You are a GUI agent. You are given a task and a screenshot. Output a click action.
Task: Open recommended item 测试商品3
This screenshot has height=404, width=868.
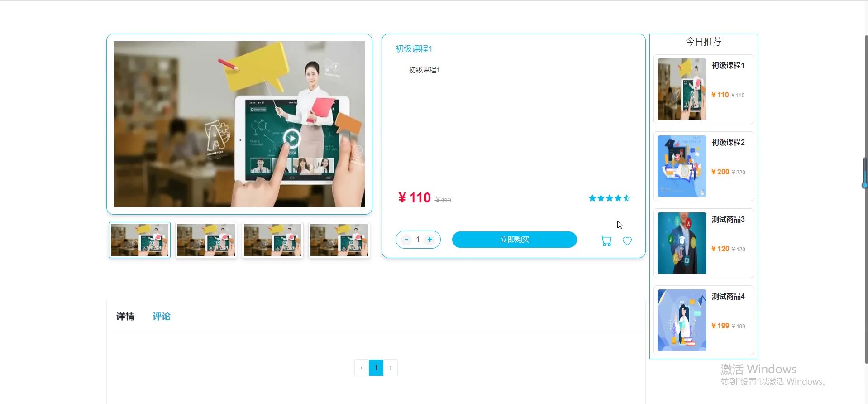704,243
